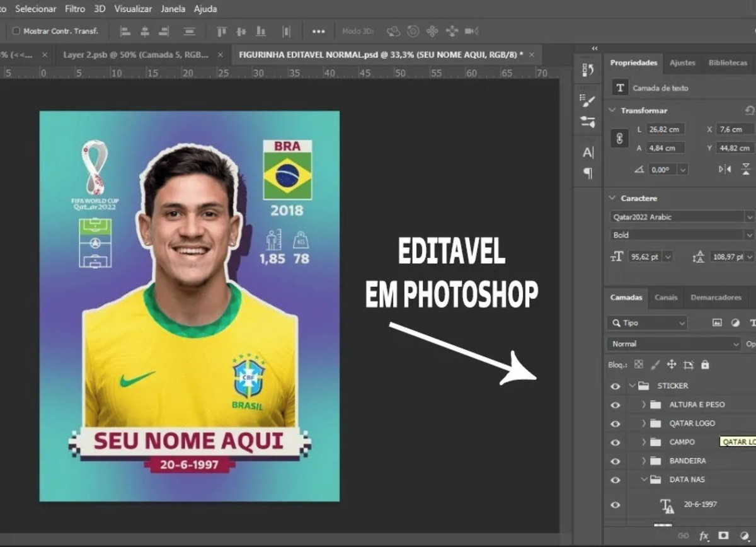Viewport: 756px width, 547px height.
Task: Toggle visibility of QATAR LOGO group
Action: pyautogui.click(x=616, y=423)
